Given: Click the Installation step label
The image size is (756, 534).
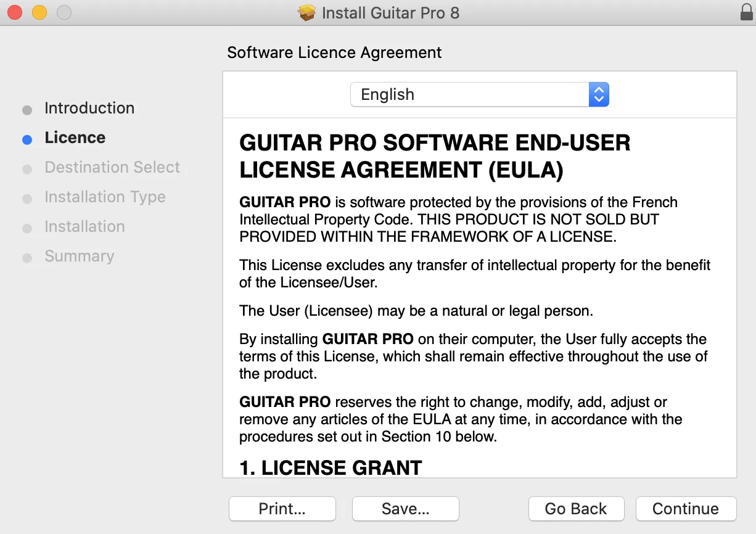Looking at the screenshot, I should [84, 226].
